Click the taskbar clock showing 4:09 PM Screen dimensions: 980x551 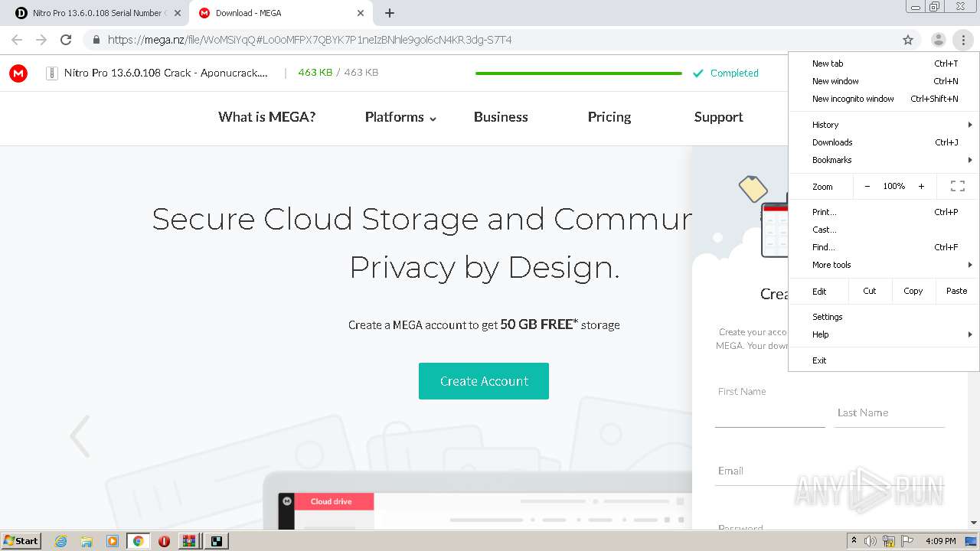940,541
